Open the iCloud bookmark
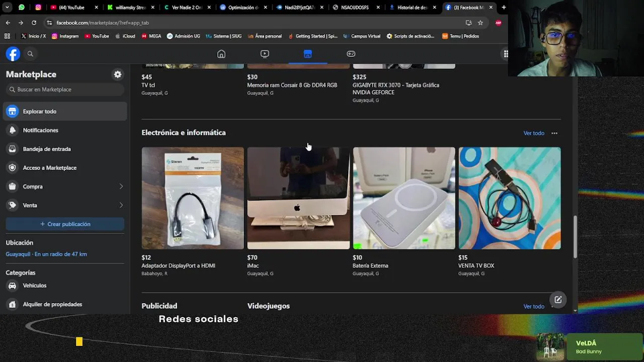 tap(125, 36)
